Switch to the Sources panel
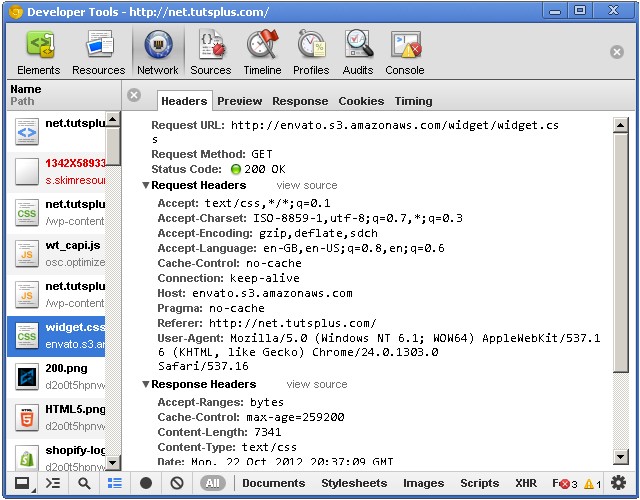This screenshot has width=640, height=500. click(211, 53)
